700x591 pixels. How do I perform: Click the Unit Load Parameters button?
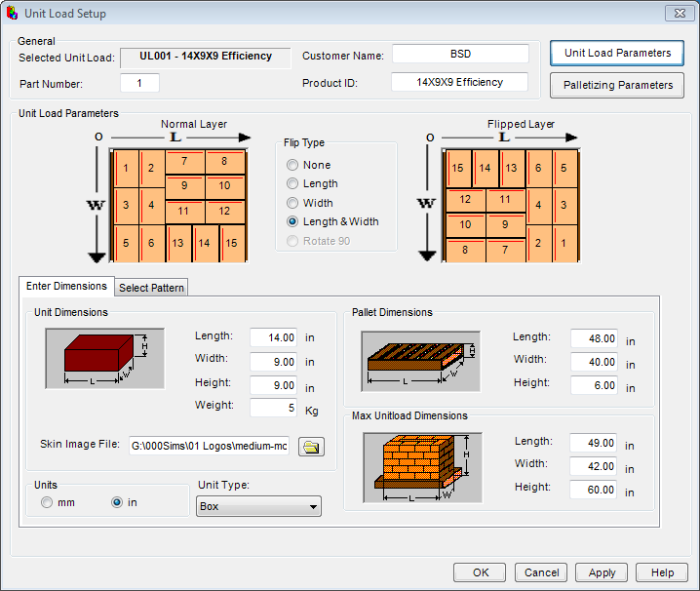(617, 54)
